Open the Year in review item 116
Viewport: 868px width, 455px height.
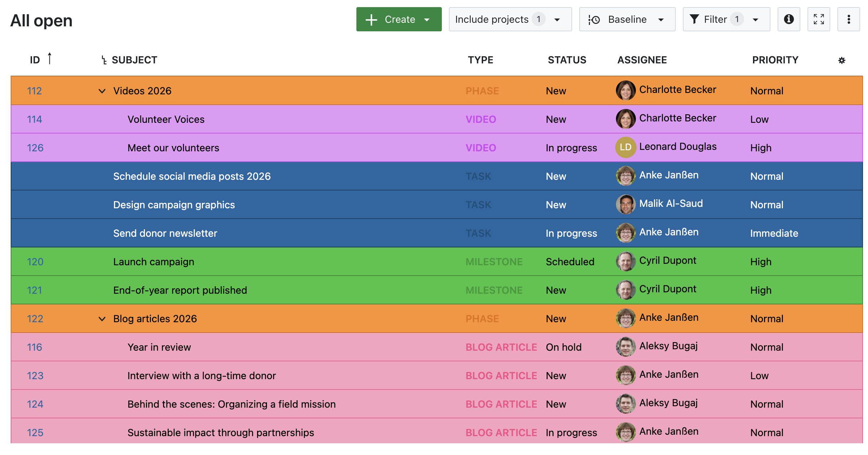[x=35, y=347]
